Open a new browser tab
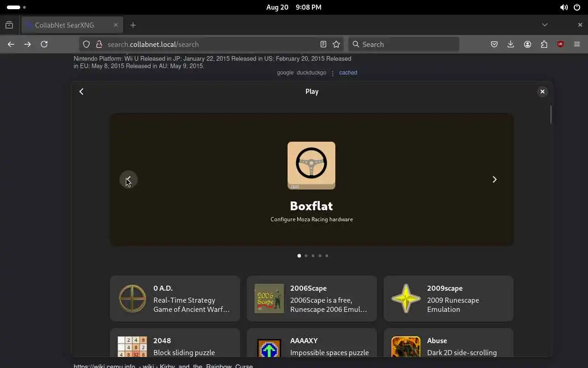 133,25
